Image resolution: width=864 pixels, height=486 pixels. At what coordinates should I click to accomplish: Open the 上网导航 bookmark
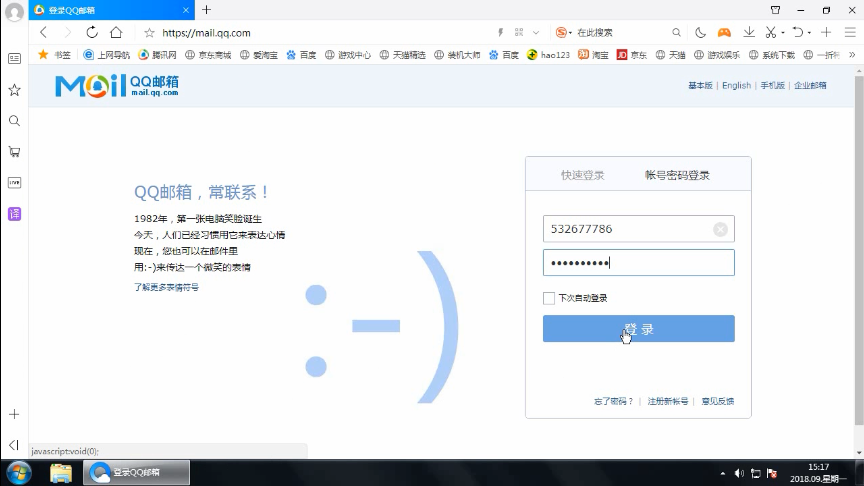[x=106, y=55]
